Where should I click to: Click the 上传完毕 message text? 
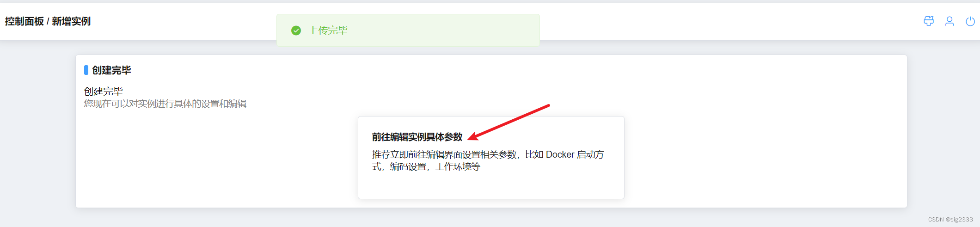coord(328,31)
